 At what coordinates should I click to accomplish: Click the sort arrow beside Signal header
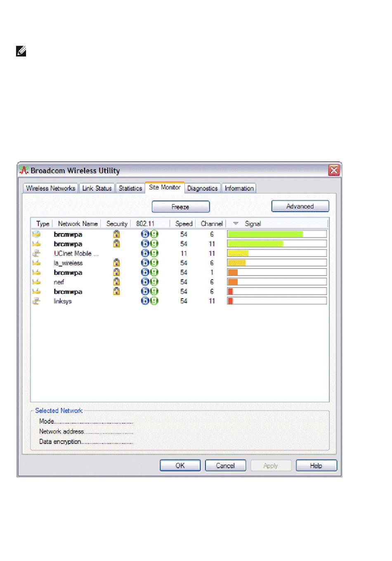coord(236,224)
